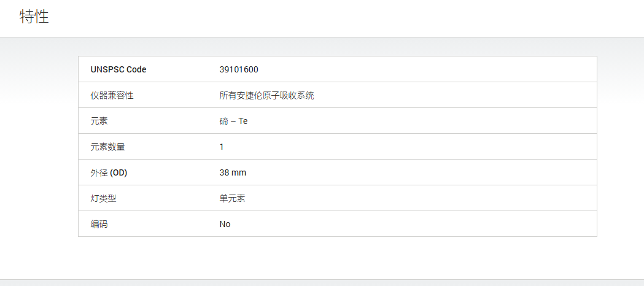Click the No value for 编码
The height and width of the screenshot is (286, 644).
[x=225, y=224]
